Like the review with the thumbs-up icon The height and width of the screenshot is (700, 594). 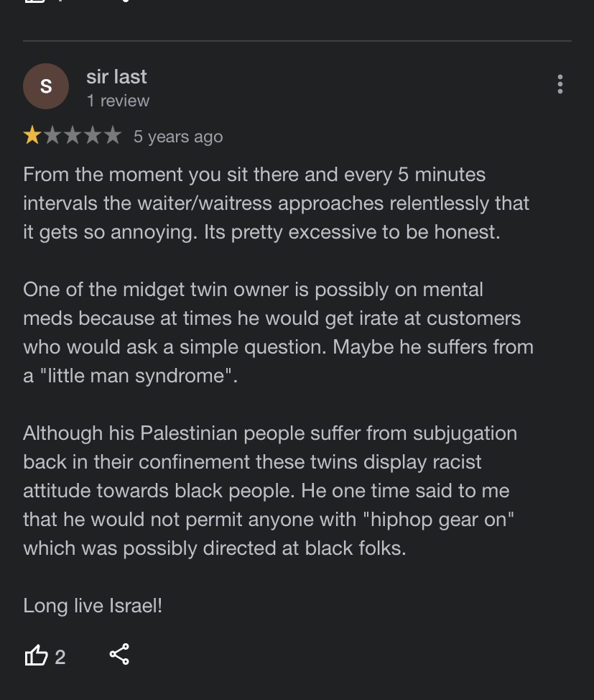click(x=36, y=655)
